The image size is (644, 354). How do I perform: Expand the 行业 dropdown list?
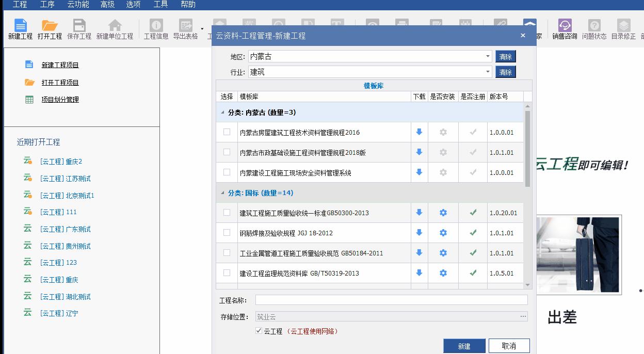click(488, 72)
